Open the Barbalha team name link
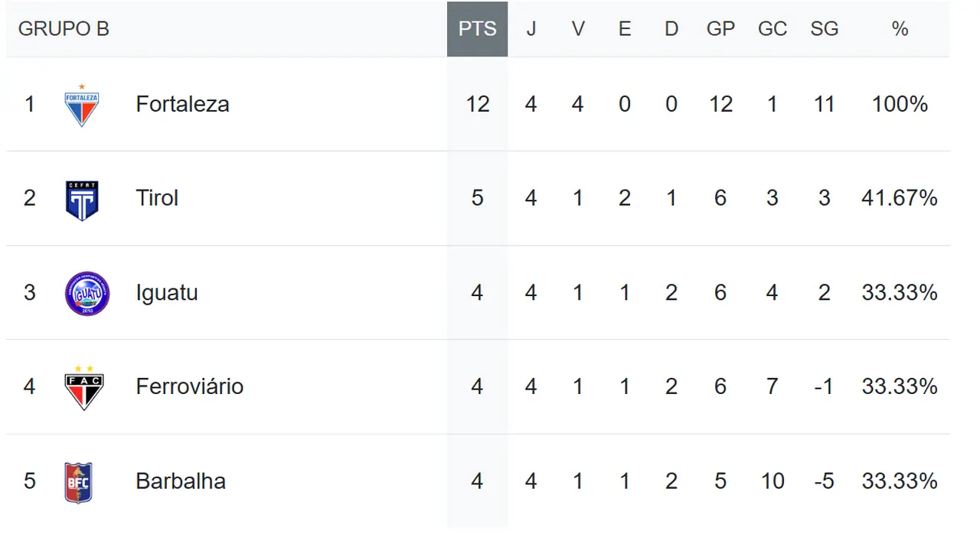 [181, 481]
